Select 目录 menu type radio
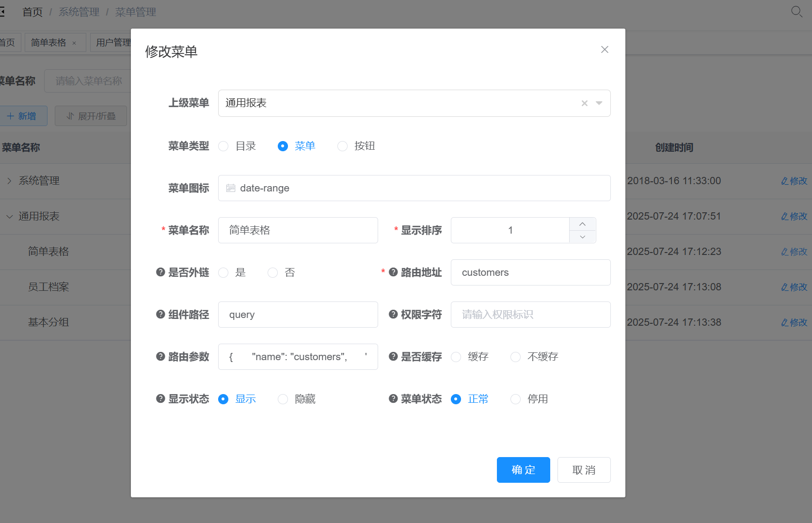Screen dimensions: 812x523 click(x=223, y=146)
